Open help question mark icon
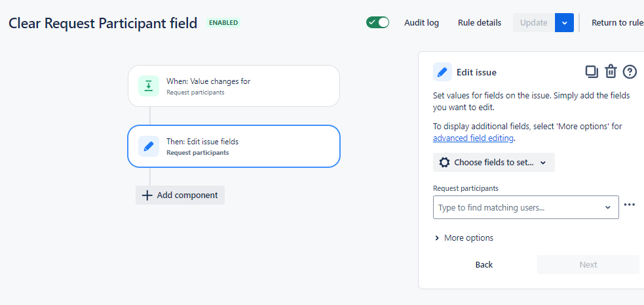The width and height of the screenshot is (644, 305). click(630, 71)
